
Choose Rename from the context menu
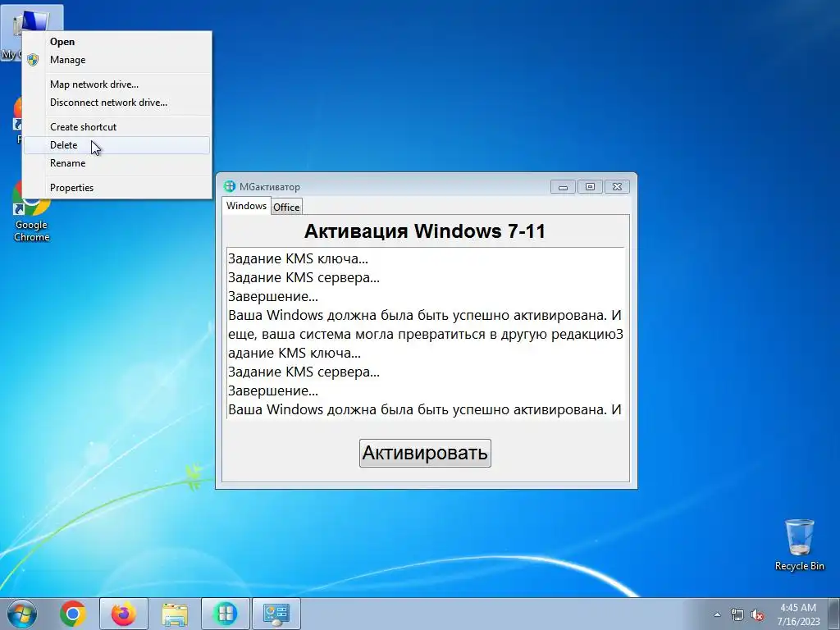(x=116, y=163)
